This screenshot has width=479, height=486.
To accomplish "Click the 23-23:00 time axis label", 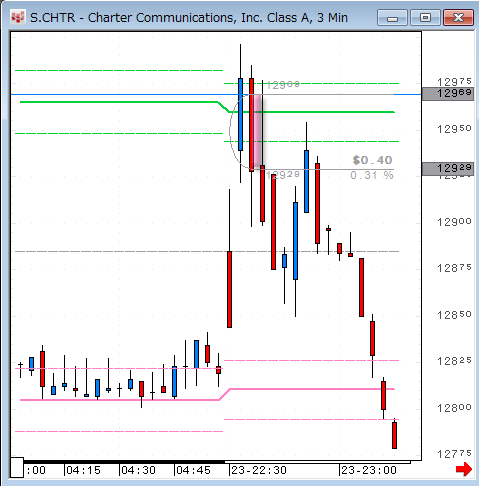I will 369,470.
